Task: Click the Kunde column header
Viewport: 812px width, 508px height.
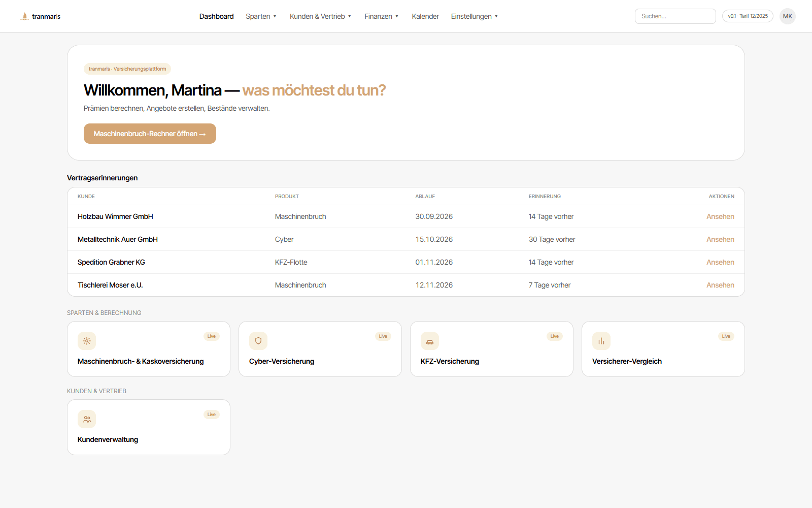Action: point(86,197)
